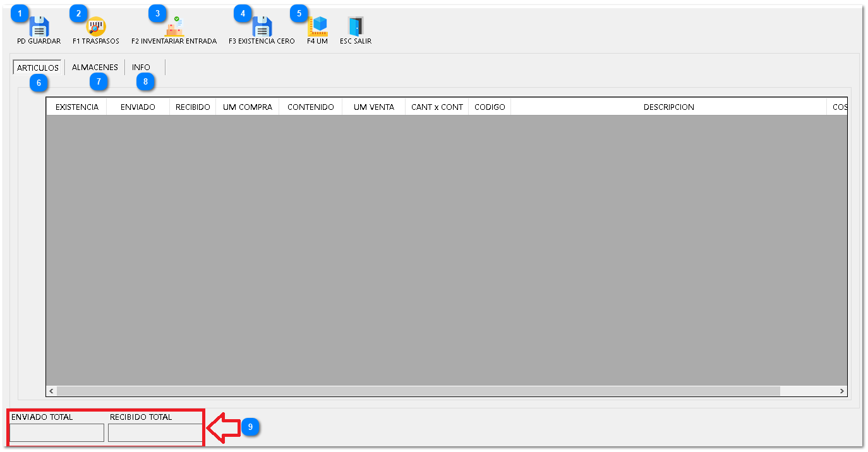The width and height of the screenshot is (868, 452).
Task: Click the F2 INVENTARIAR ENTRADA icon
Action: pyautogui.click(x=174, y=27)
